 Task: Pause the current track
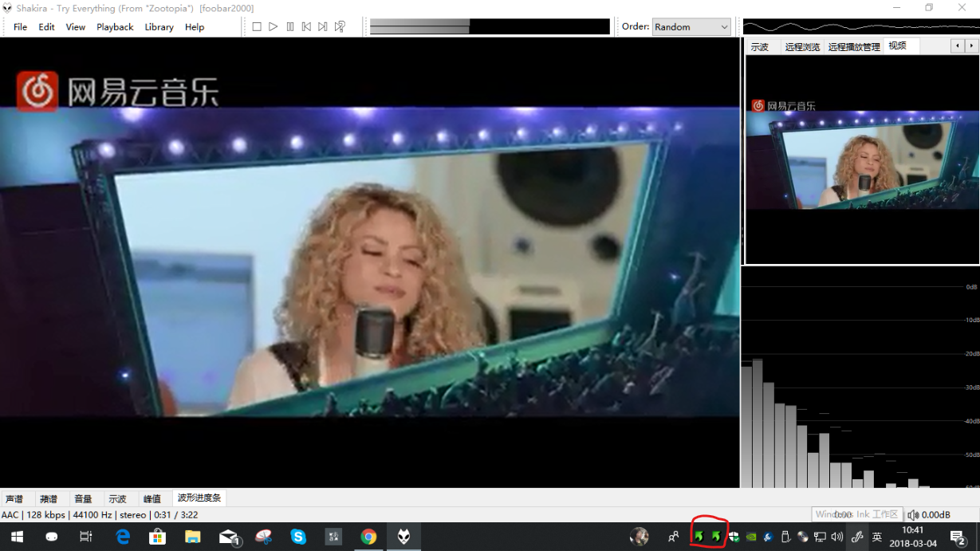(x=289, y=26)
